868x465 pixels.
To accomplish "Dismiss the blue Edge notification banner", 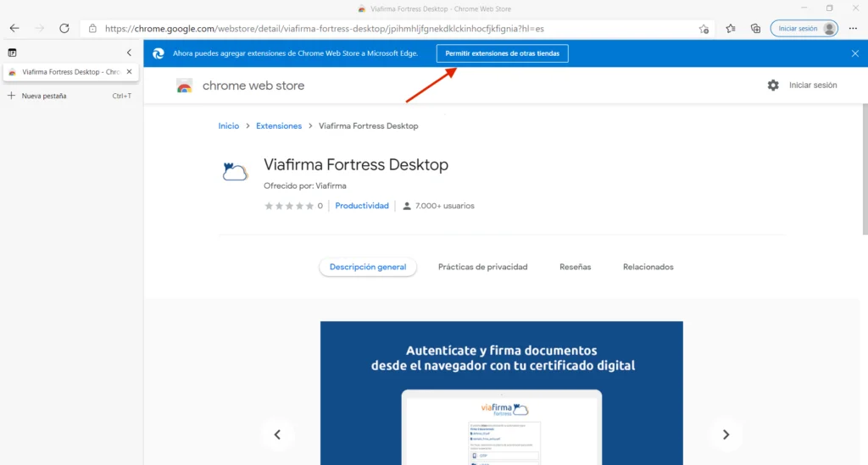I will (855, 53).
